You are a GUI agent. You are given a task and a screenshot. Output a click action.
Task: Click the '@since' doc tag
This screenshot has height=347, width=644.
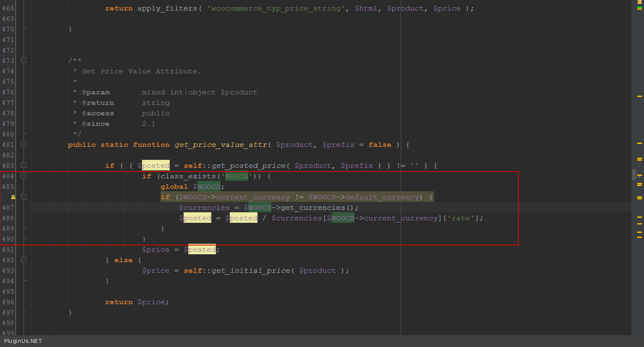96,124
